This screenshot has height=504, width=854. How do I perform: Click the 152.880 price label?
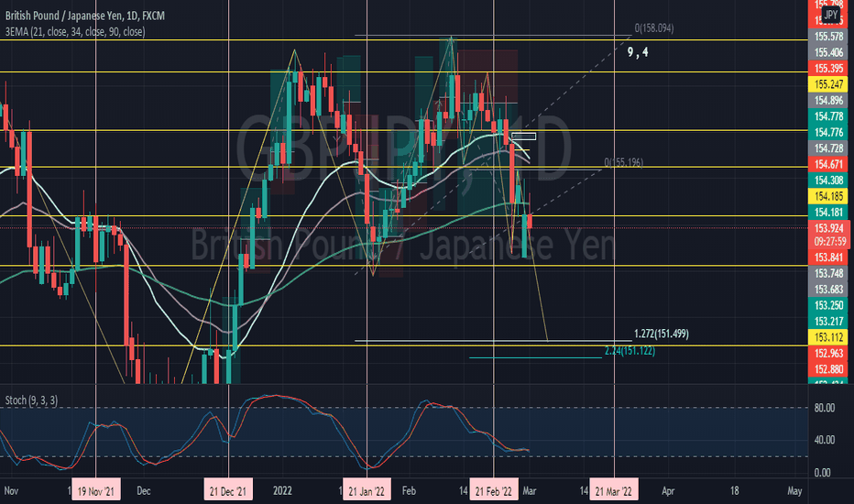pos(828,369)
